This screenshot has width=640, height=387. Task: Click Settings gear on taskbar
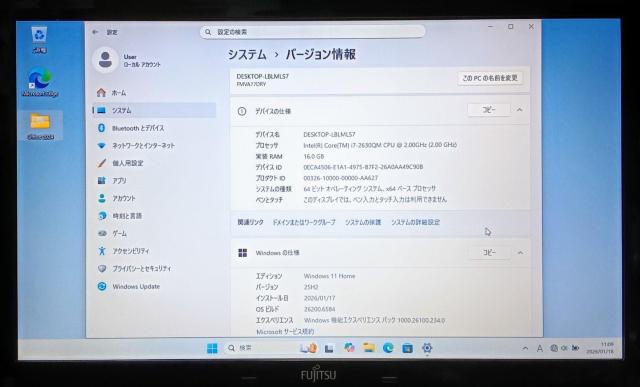[427, 348]
